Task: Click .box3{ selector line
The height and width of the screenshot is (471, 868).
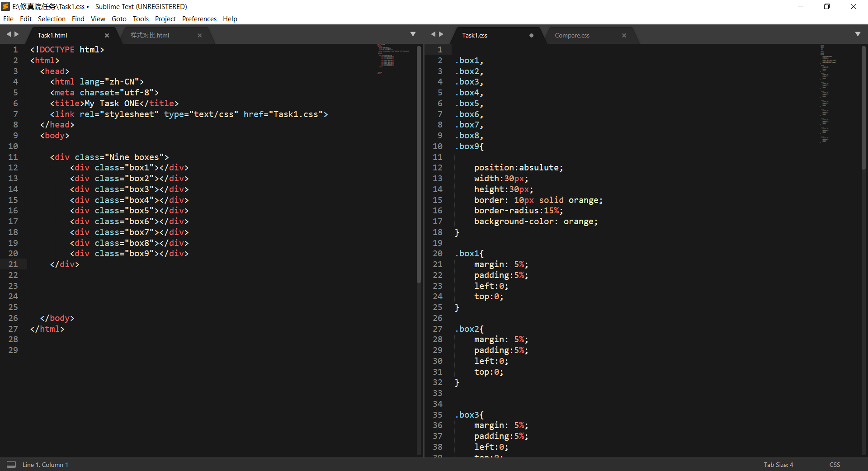Action: 469,415
